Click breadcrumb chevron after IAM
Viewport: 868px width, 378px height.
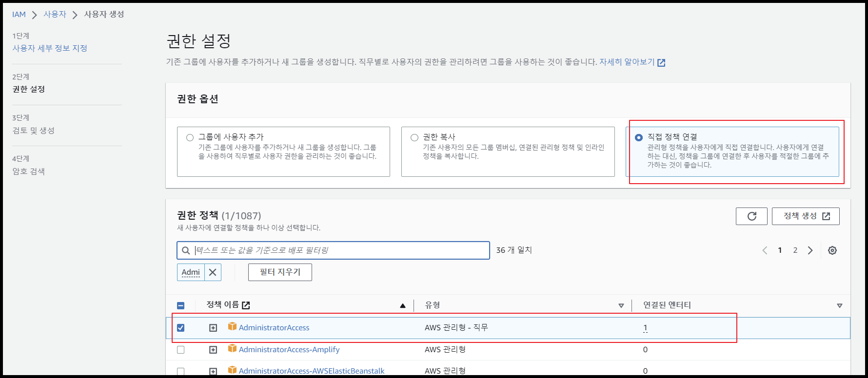point(34,15)
